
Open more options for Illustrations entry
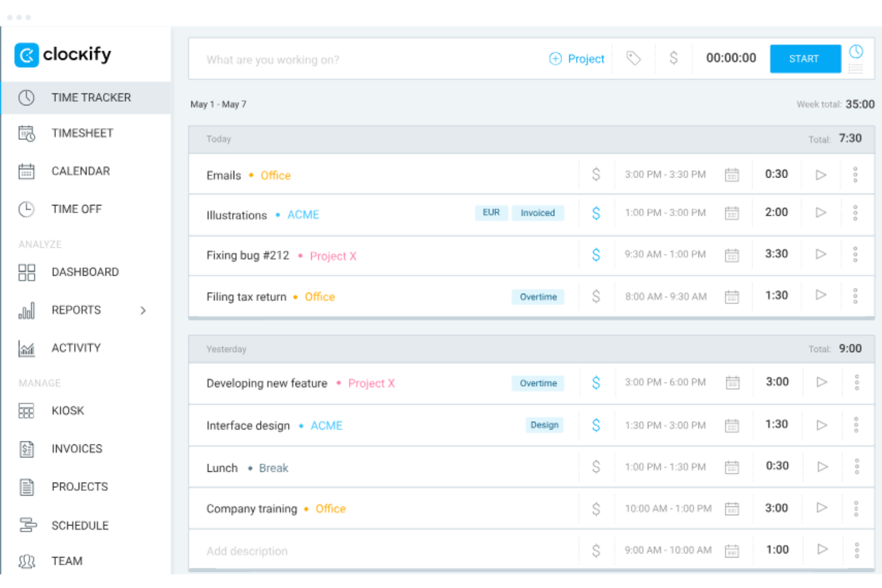[855, 213]
